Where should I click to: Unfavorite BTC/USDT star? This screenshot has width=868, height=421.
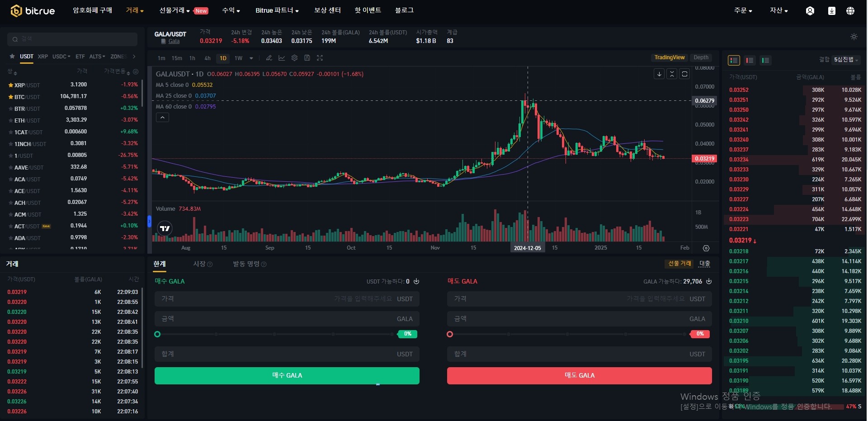(x=11, y=97)
